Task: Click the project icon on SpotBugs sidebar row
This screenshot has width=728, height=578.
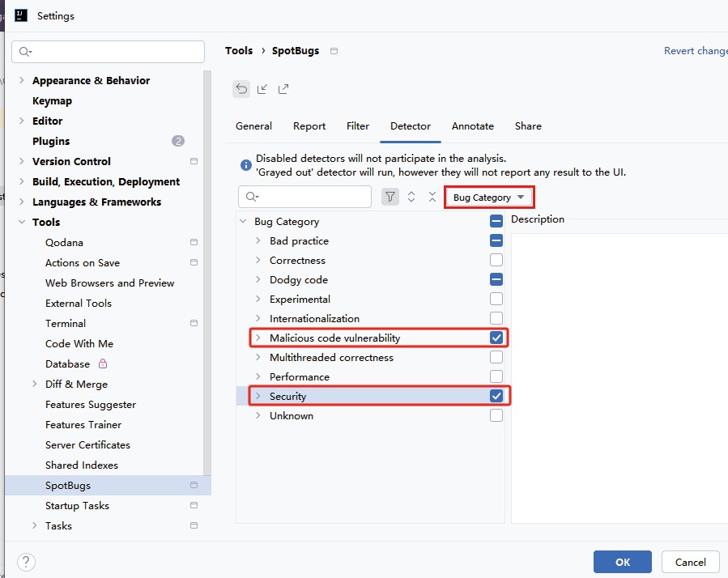Action: 194,485
